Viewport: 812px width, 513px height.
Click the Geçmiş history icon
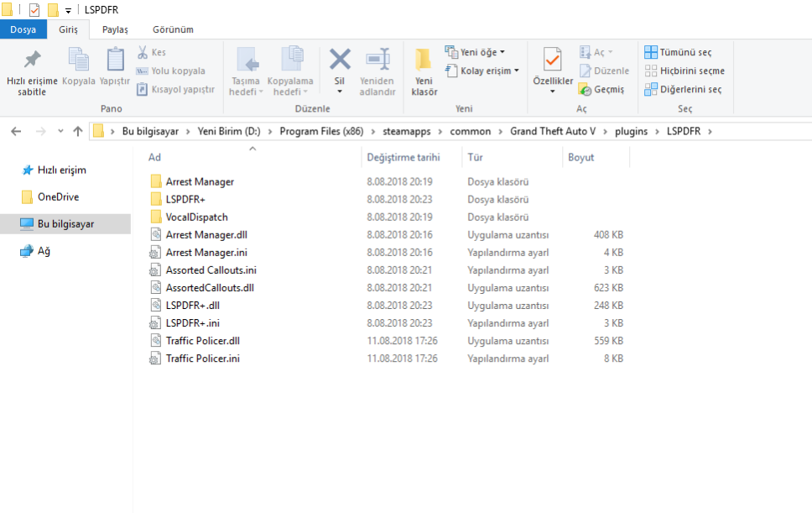[585, 90]
